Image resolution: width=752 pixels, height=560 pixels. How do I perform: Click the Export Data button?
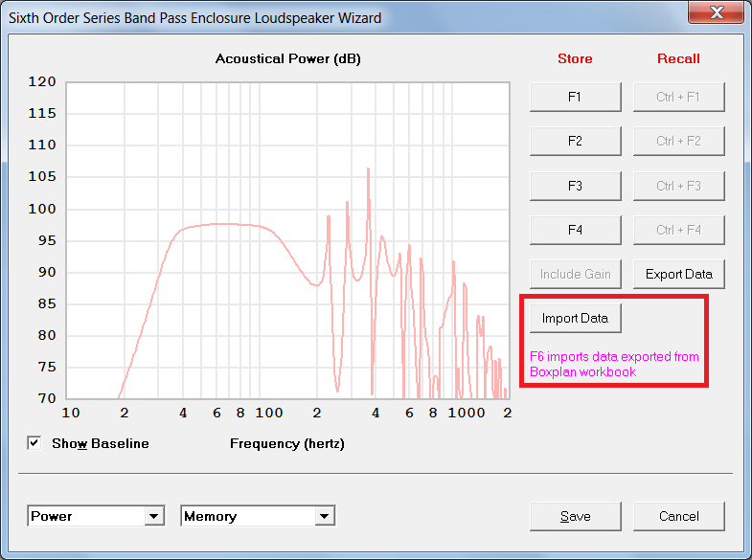coord(678,274)
